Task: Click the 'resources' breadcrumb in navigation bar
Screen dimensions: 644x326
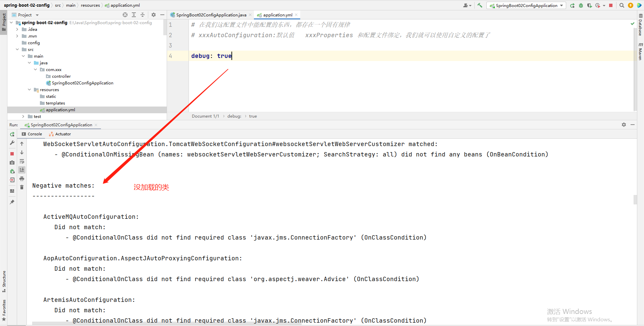Action: pyautogui.click(x=90, y=5)
